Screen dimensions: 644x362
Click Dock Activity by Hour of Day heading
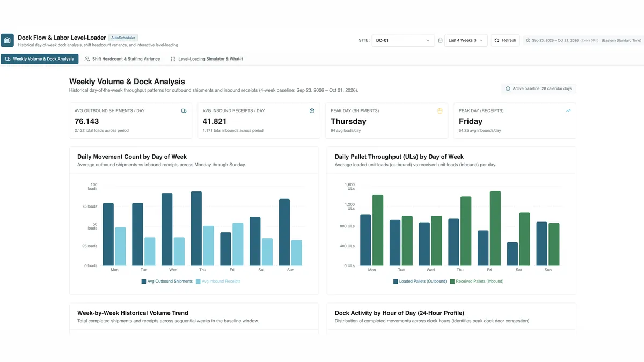click(x=399, y=313)
